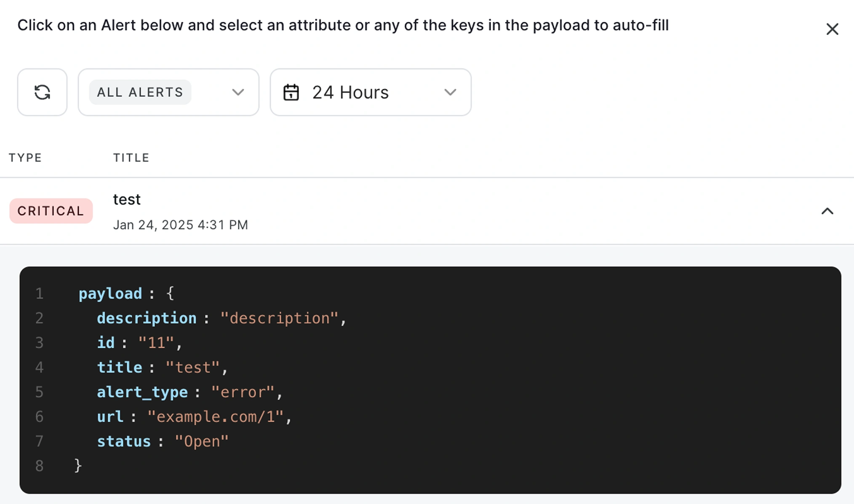
Task: Click the TITLE column header
Action: 131,157
